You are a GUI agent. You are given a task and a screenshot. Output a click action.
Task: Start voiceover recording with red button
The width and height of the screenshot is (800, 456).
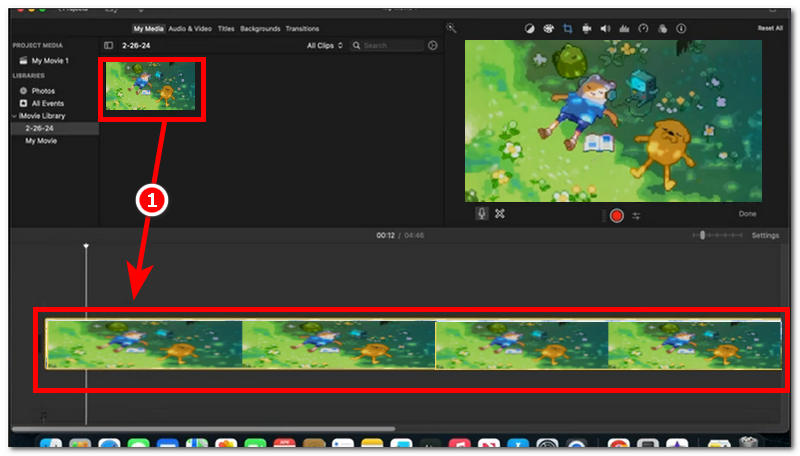(616, 216)
